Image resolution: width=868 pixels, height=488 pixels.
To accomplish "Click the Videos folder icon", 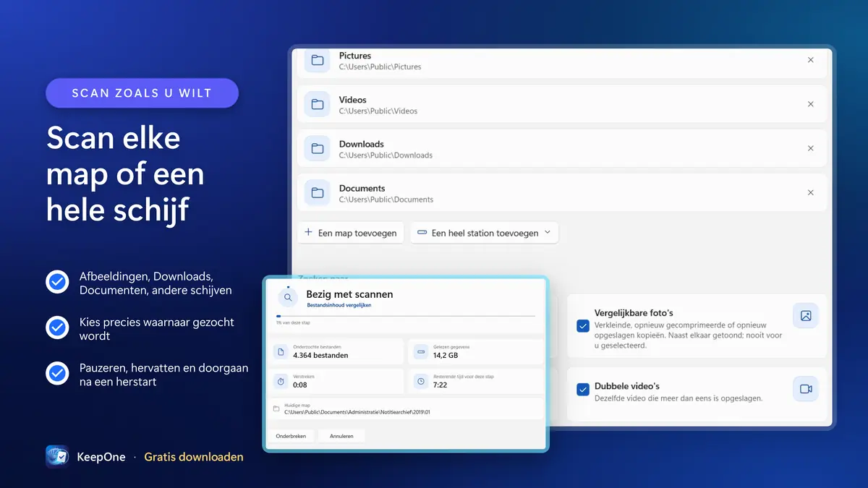I will tap(318, 105).
